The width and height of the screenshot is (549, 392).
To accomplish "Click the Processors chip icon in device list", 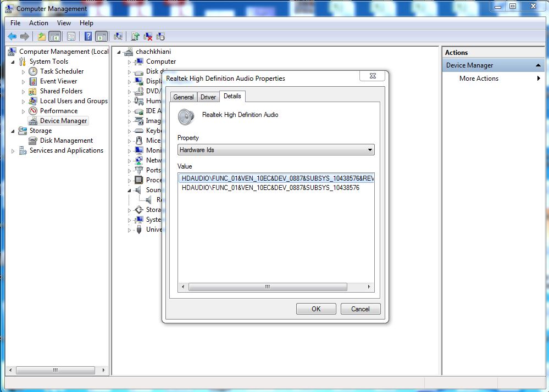I will (139, 180).
